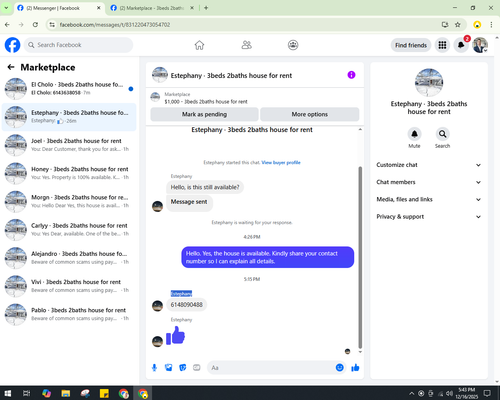
Task: Expand the Chat members section
Action: 429,182
